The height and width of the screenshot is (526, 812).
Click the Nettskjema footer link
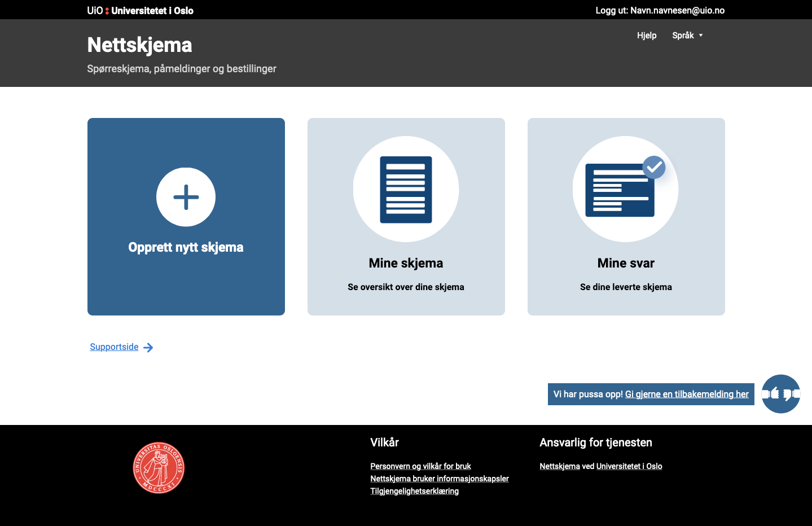pos(560,466)
